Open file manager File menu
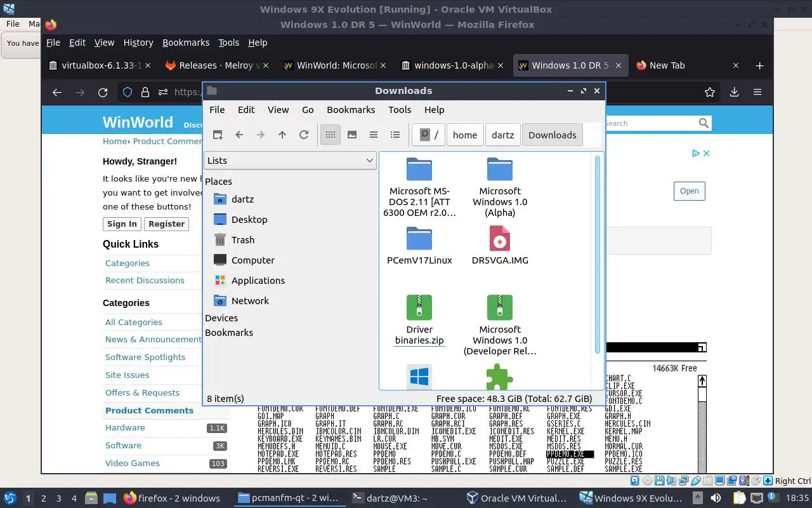The image size is (812, 508). point(217,110)
